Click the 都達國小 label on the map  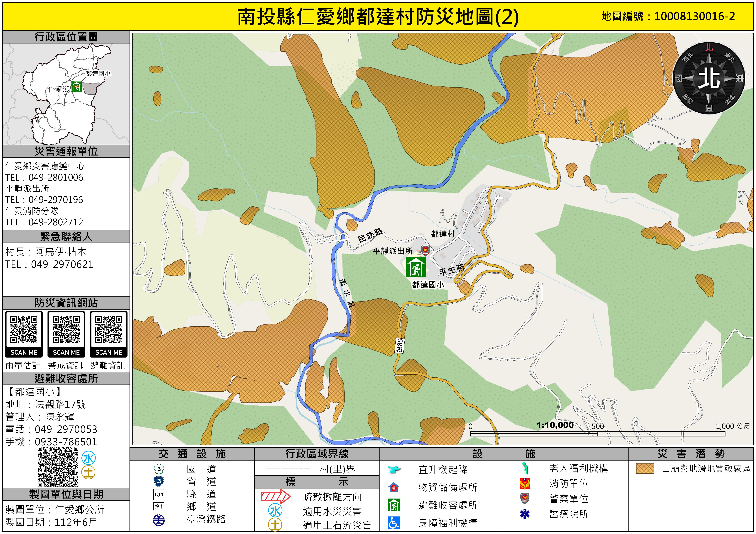428,285
